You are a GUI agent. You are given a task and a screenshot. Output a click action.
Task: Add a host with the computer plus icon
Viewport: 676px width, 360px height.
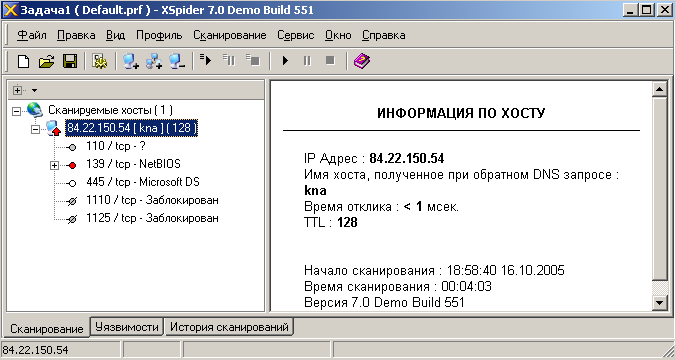click(130, 61)
